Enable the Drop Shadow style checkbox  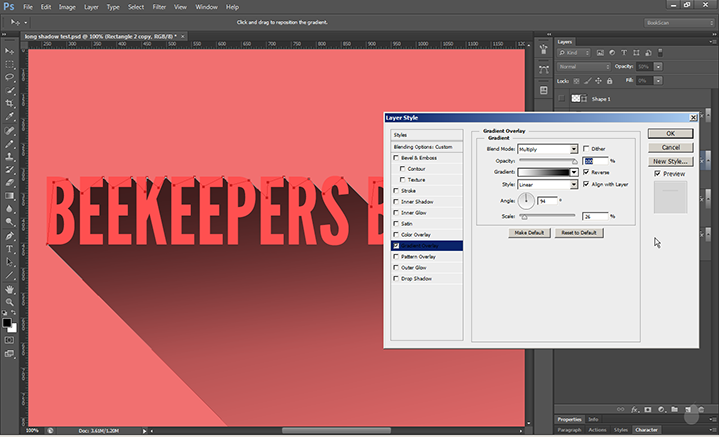pos(397,277)
